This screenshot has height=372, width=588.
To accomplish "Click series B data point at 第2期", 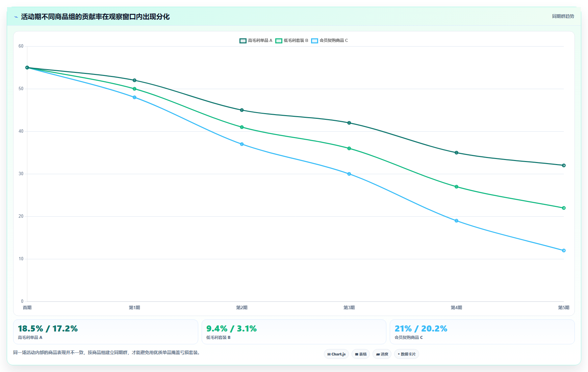I will pos(242,127).
